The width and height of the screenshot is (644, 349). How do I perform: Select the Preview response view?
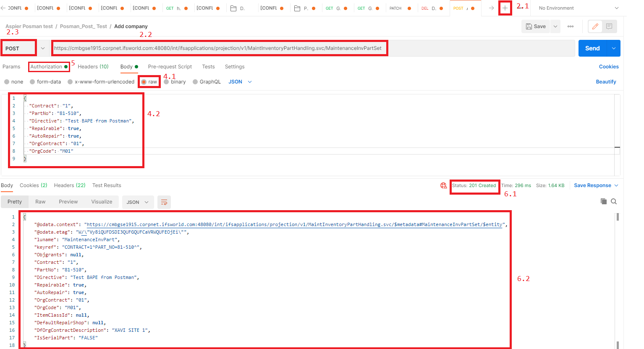[x=68, y=202]
